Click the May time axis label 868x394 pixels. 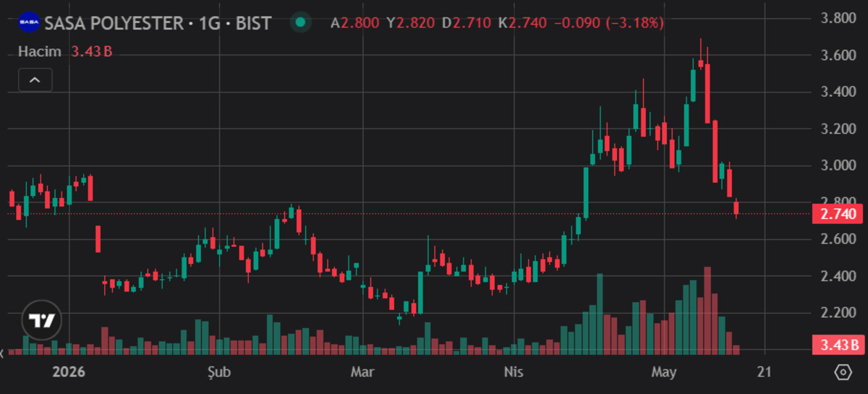[663, 372]
